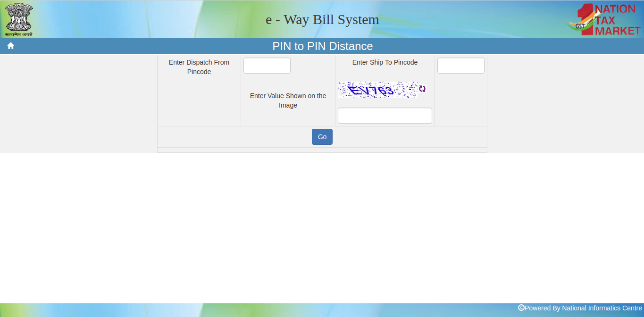Select the national emblem logo
Image resolution: width=644 pixels, height=317 pixels.
(x=19, y=19)
